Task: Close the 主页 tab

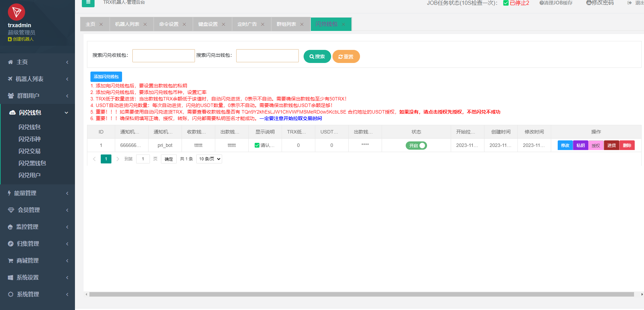Action: coord(101,24)
